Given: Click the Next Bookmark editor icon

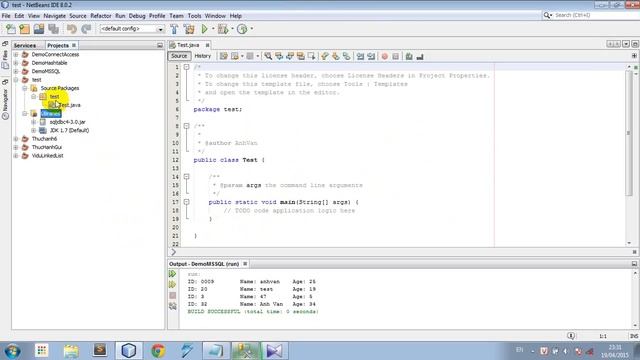Looking at the screenshot, I should tap(336, 56).
